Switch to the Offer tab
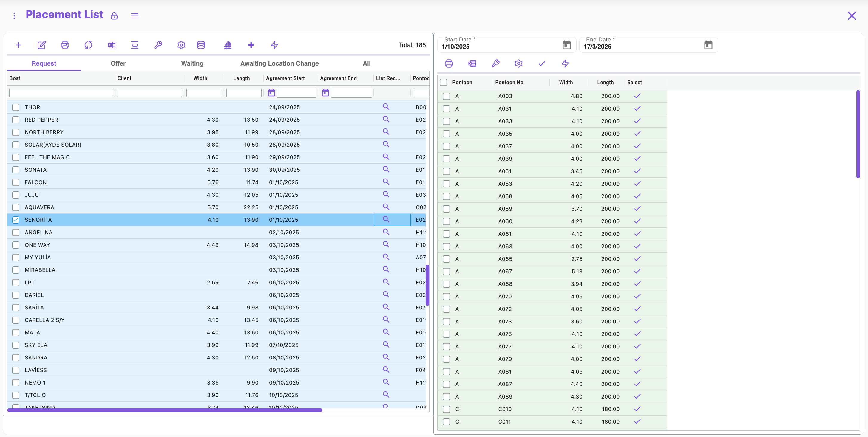Viewport: 868px width, 437px height. [118, 63]
